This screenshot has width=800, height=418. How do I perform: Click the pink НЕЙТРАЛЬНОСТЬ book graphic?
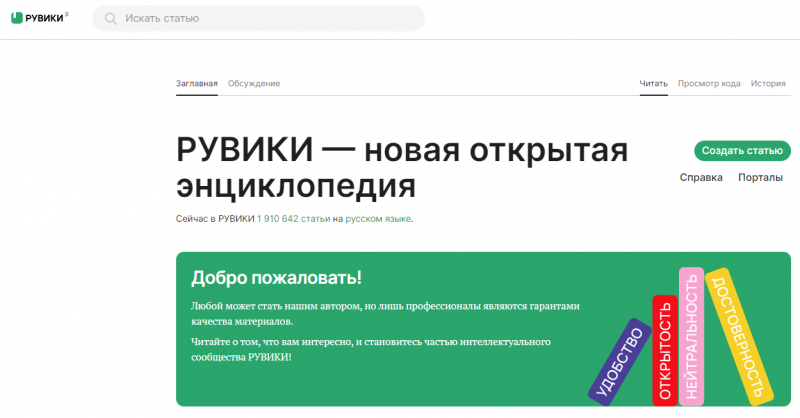(x=691, y=336)
